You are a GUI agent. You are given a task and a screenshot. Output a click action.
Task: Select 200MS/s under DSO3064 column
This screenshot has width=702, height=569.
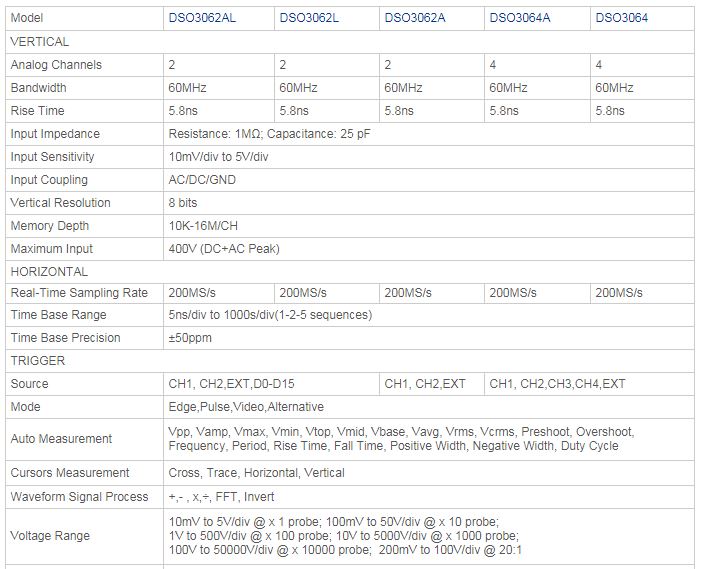click(619, 293)
